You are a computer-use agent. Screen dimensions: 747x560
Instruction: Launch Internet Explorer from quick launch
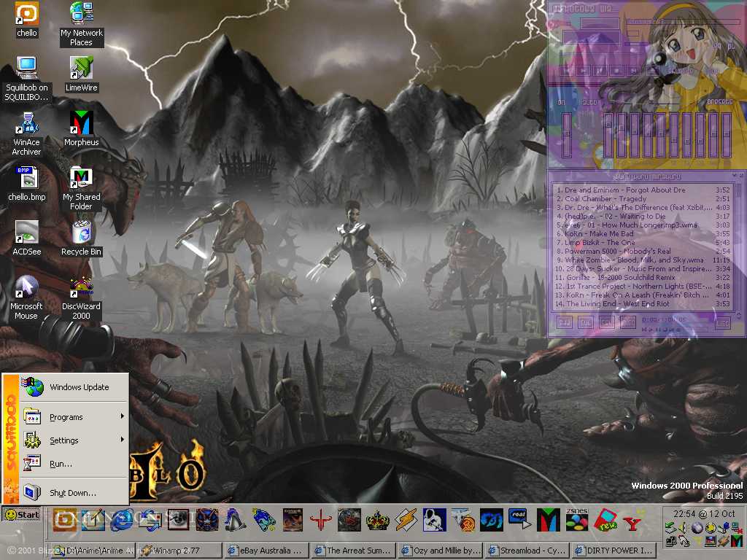pyautogui.click(x=122, y=519)
